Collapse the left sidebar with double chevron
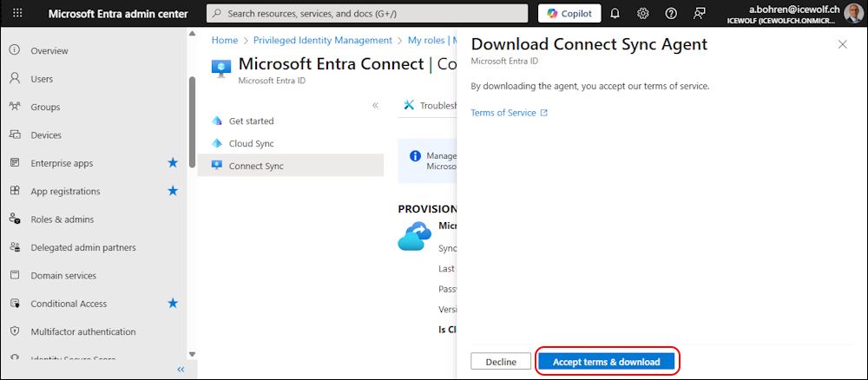This screenshot has height=380, width=868. click(181, 370)
